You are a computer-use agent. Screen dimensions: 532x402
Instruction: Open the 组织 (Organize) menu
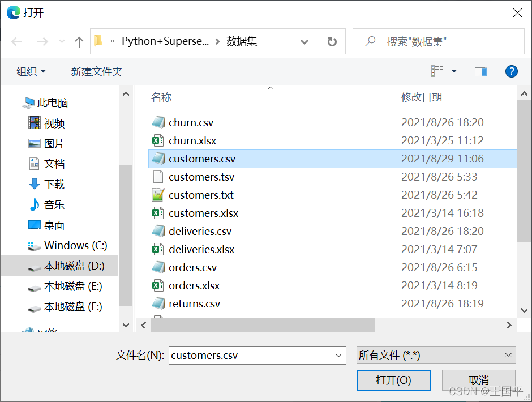pos(31,71)
